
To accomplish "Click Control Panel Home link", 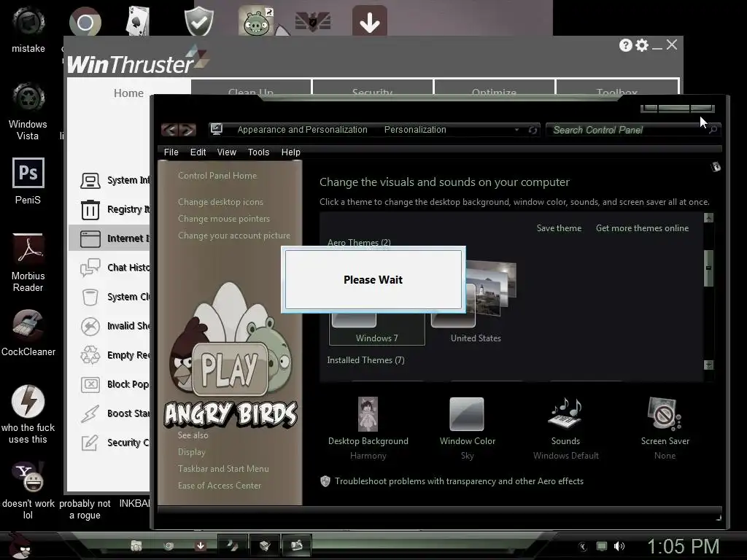I will [x=217, y=175].
